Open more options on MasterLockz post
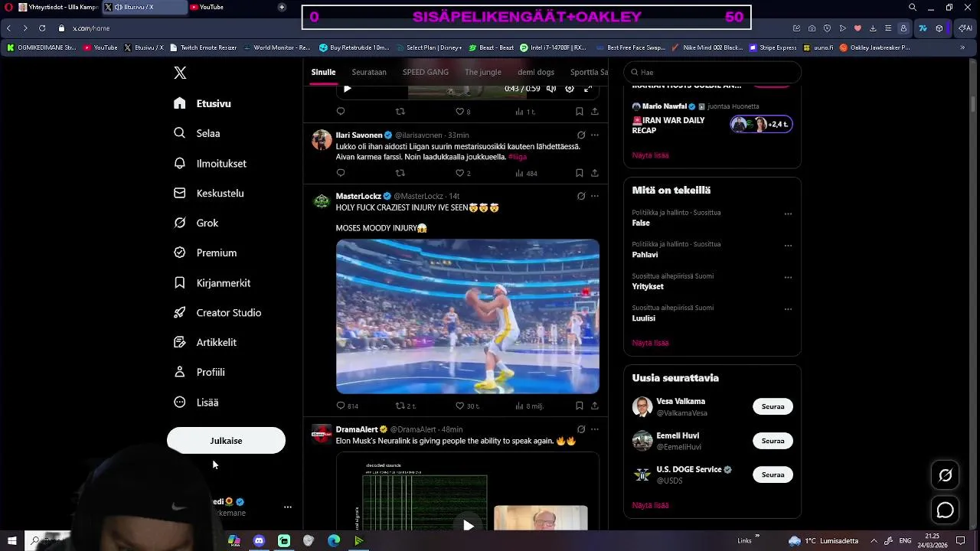 [595, 196]
